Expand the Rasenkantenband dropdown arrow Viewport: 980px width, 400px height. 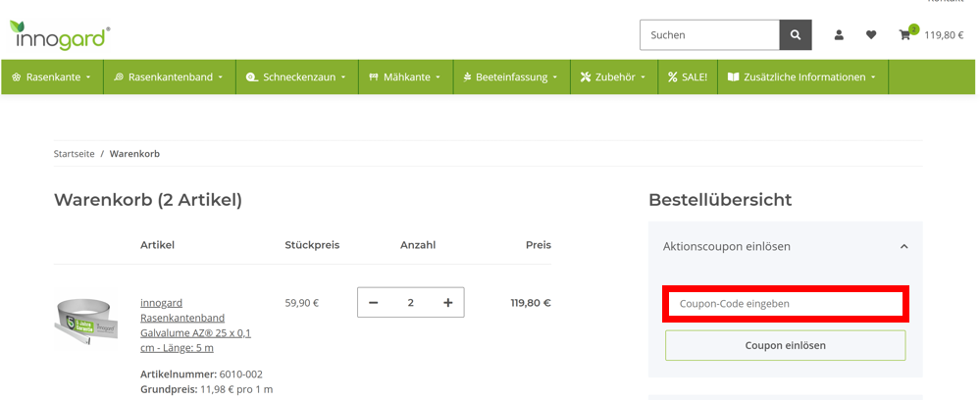pos(221,78)
